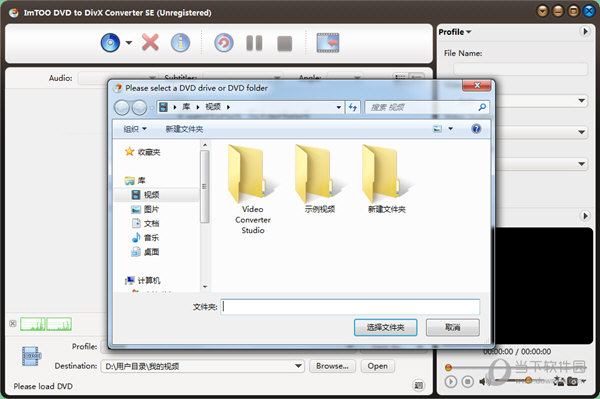This screenshot has height=399, width=600.
Task: Click the 选择文件夹 button
Action: [x=385, y=327]
